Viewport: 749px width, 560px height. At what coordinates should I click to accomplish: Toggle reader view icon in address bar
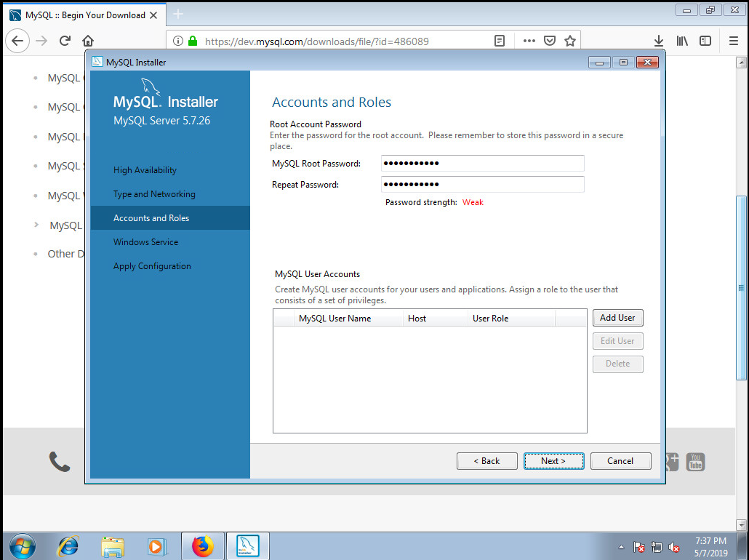coord(499,41)
